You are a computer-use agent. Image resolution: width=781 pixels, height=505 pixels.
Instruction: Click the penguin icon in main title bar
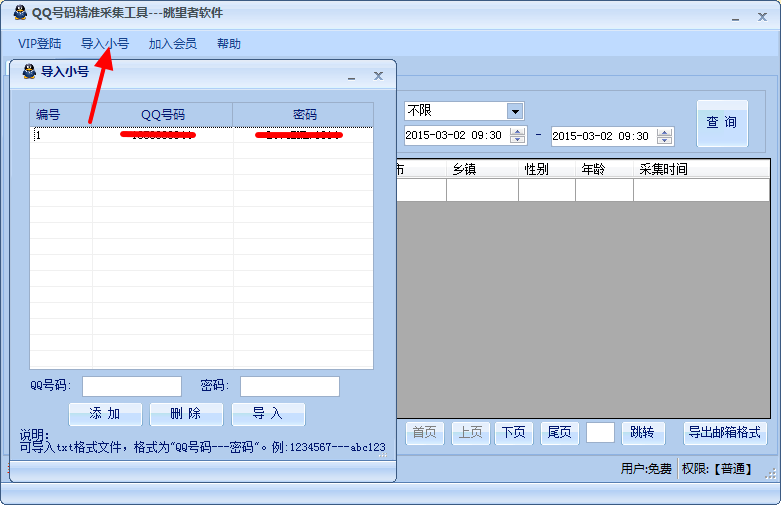[x=20, y=12]
